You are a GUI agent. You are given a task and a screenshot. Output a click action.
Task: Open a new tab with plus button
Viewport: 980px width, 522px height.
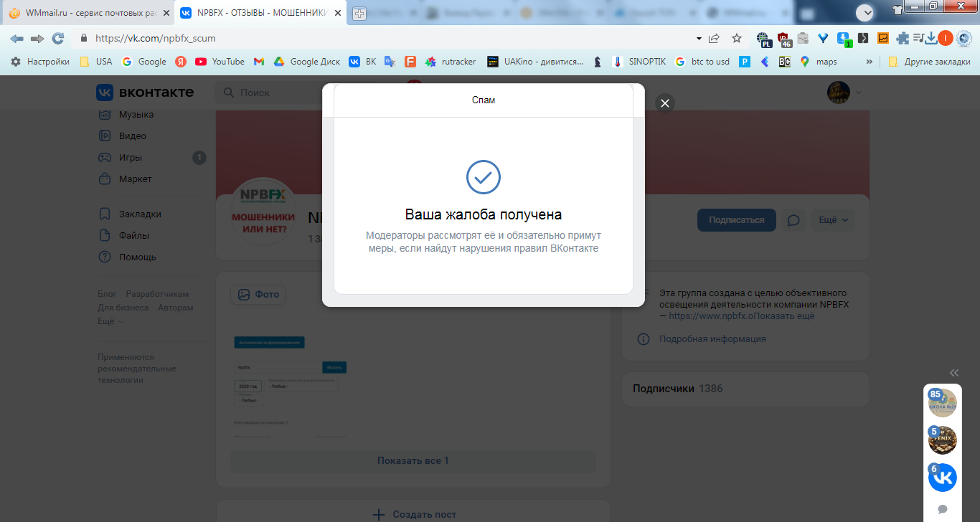pyautogui.click(x=359, y=13)
